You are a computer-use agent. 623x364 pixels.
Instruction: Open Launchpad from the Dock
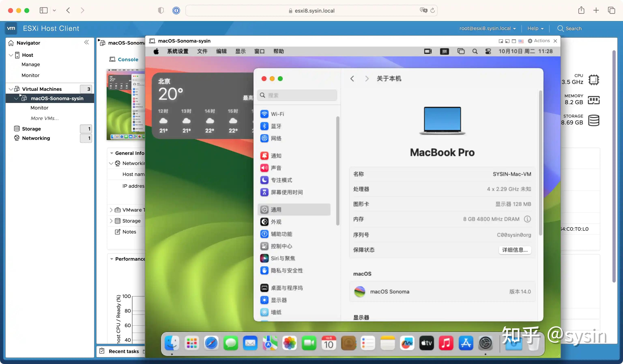(x=192, y=343)
